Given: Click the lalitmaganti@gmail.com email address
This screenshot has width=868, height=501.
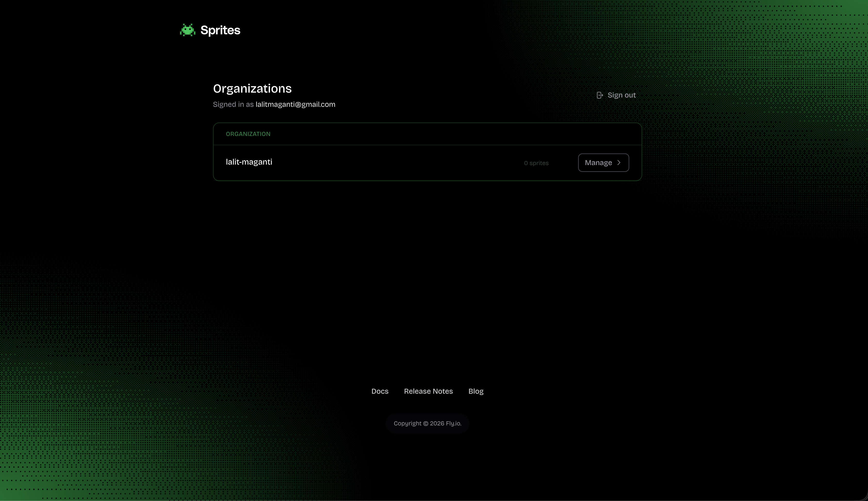Looking at the screenshot, I should pos(295,104).
